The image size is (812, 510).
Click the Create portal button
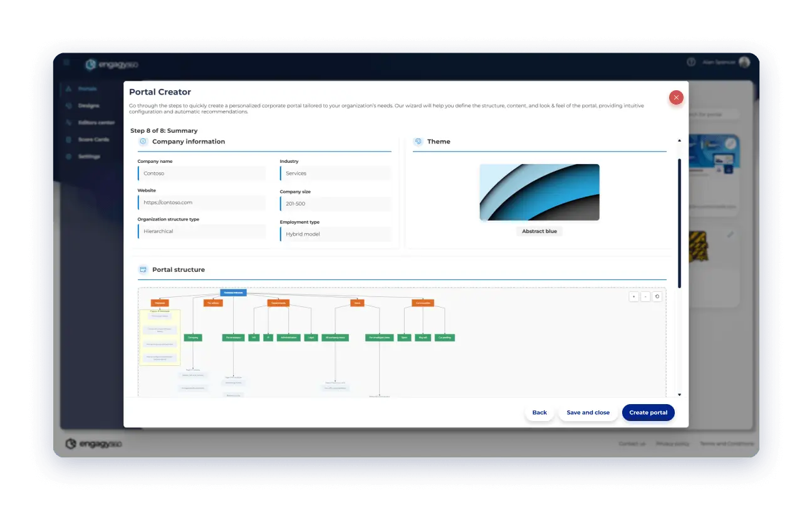[x=648, y=412]
